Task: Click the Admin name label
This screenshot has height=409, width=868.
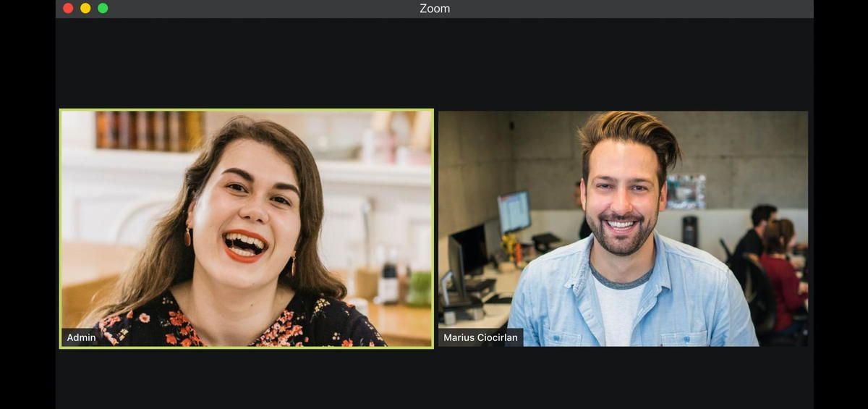Action: pyautogui.click(x=81, y=337)
